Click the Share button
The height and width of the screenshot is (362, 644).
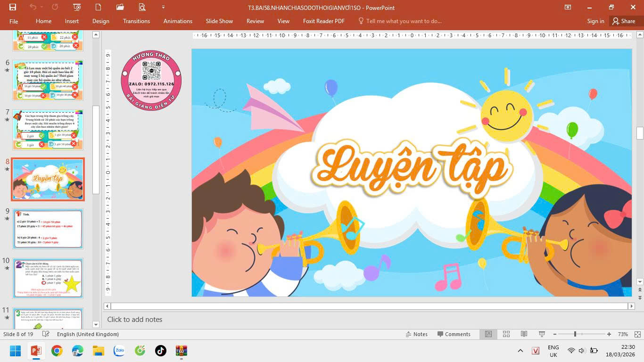coord(623,21)
